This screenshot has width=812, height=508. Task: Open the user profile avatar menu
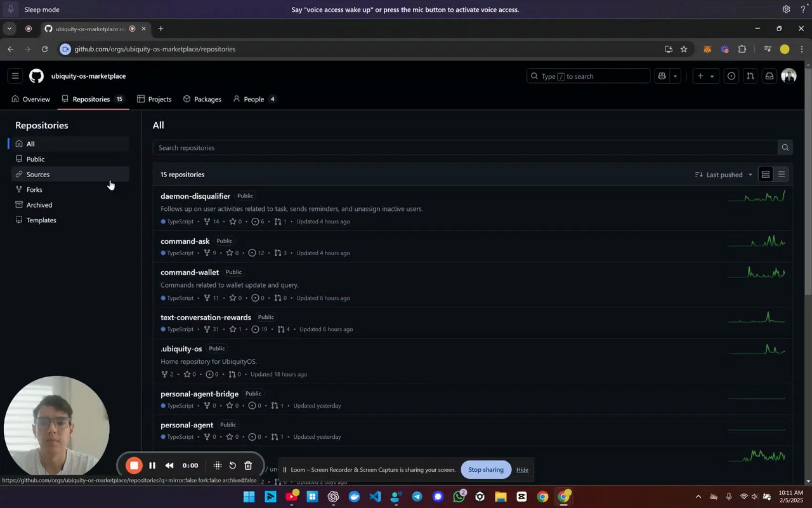tap(789, 76)
